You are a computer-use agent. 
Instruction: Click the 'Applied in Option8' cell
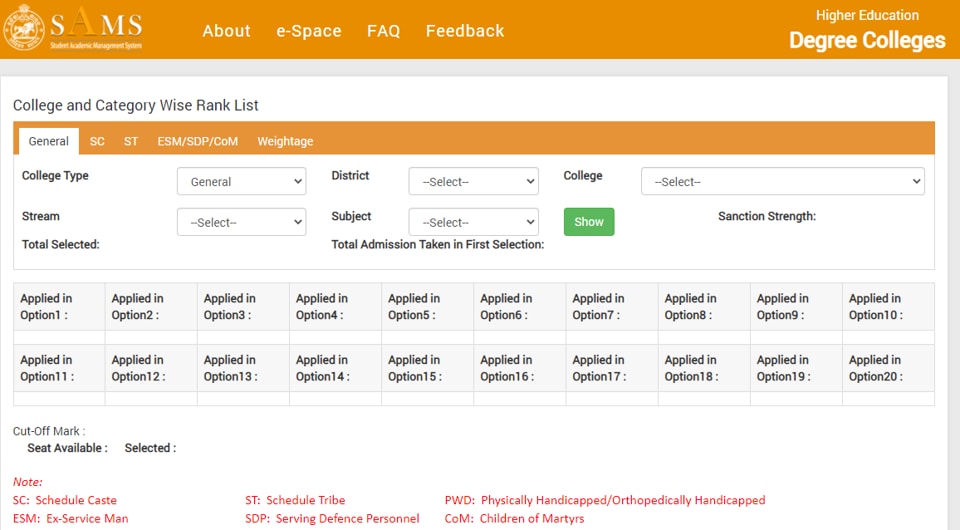pyautogui.click(x=704, y=307)
